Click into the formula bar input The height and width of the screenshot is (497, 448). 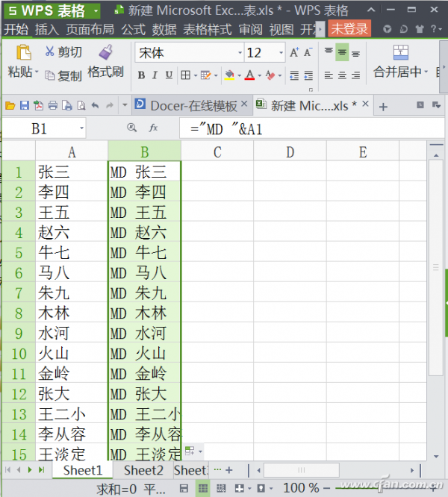tap(311, 128)
